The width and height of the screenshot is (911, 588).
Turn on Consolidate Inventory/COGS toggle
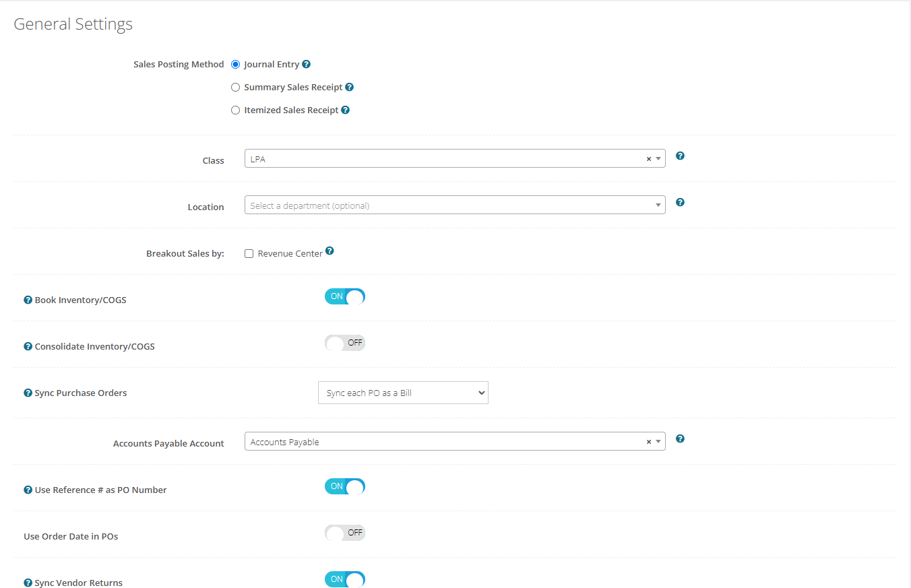coord(345,343)
